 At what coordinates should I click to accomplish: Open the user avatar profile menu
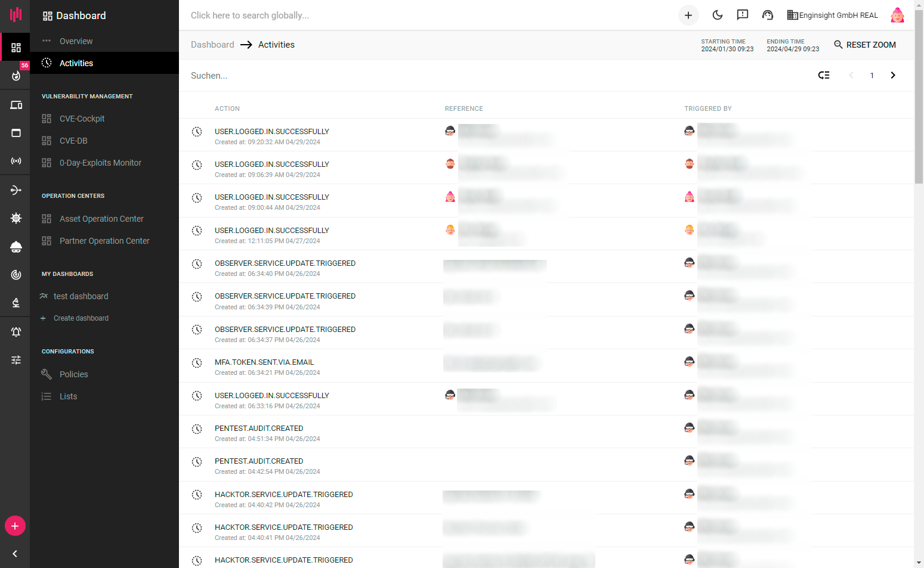point(897,15)
